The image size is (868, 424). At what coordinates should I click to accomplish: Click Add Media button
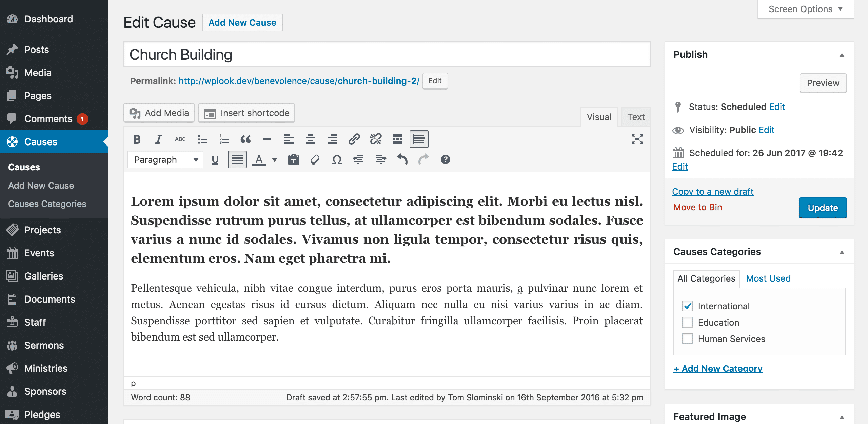(159, 113)
